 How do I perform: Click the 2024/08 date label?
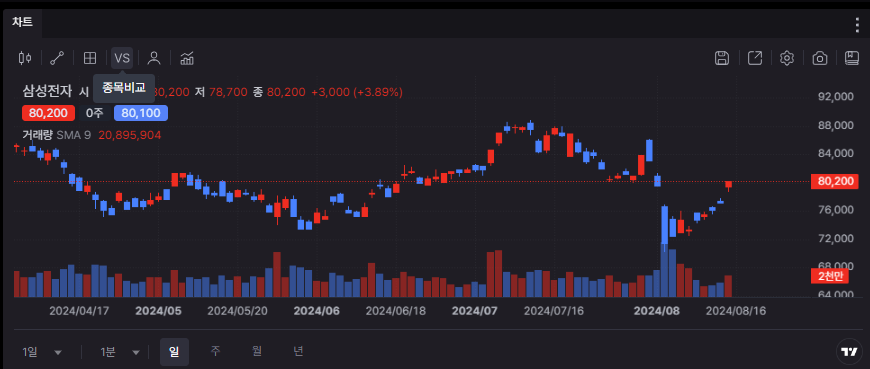tap(657, 311)
